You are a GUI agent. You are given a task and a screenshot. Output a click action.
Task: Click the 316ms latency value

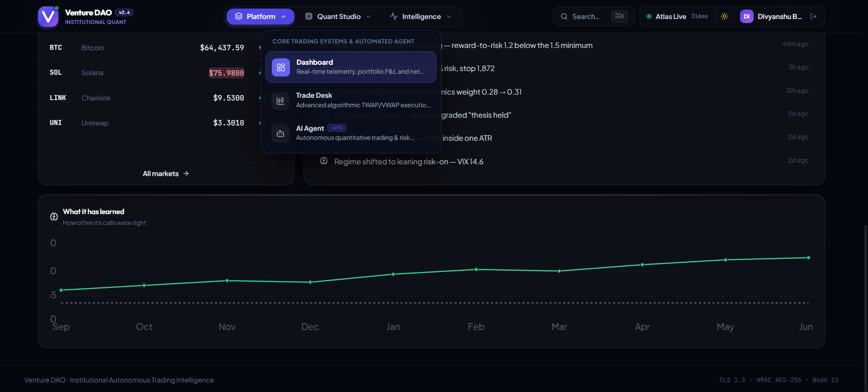[x=699, y=16]
